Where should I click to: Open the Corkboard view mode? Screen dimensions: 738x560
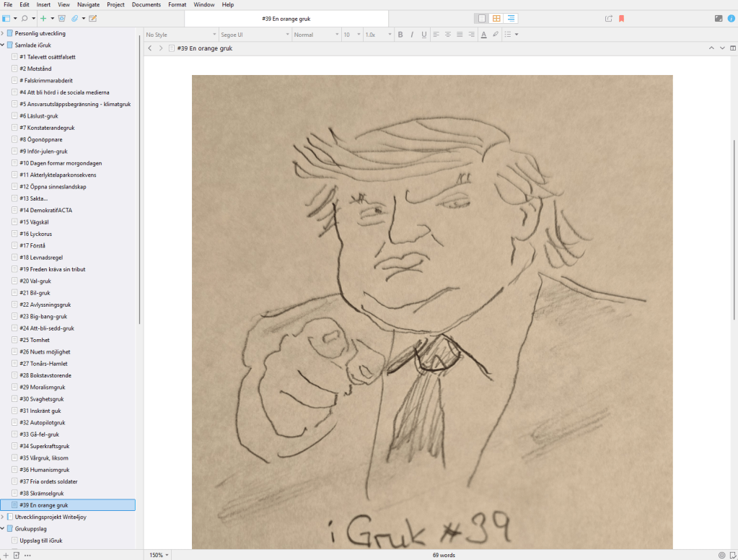pos(496,18)
